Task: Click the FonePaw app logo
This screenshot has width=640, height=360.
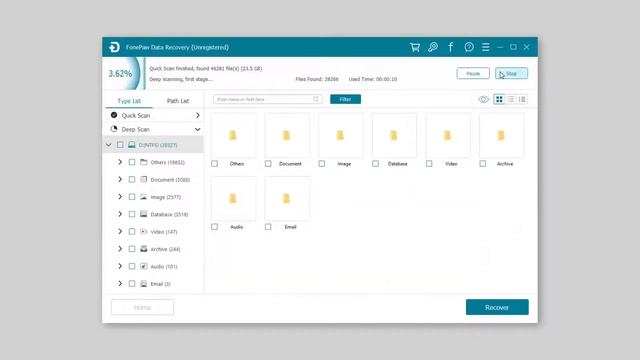Action: [x=114, y=47]
